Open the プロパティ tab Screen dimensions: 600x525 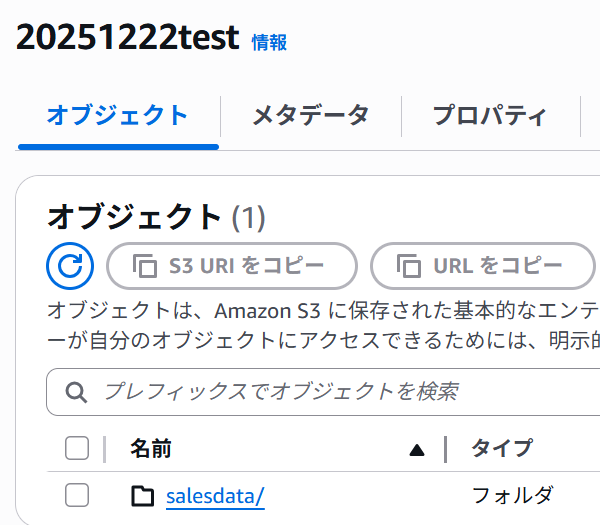[490, 116]
